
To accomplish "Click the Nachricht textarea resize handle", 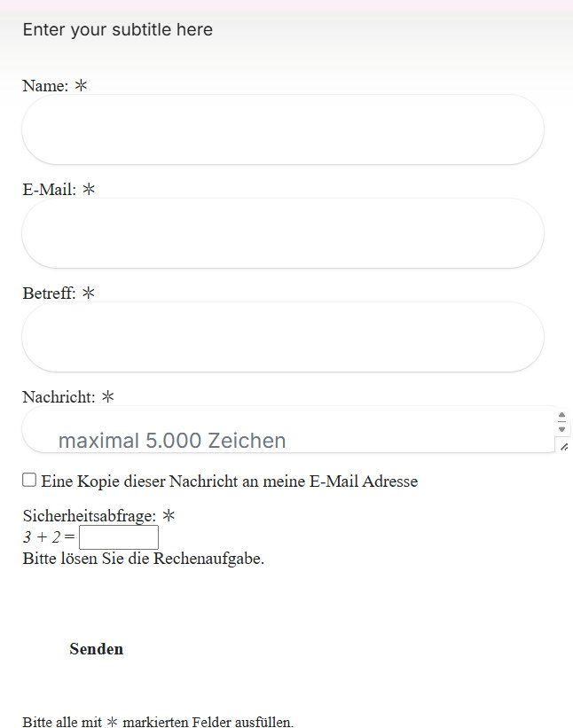I will (563, 446).
